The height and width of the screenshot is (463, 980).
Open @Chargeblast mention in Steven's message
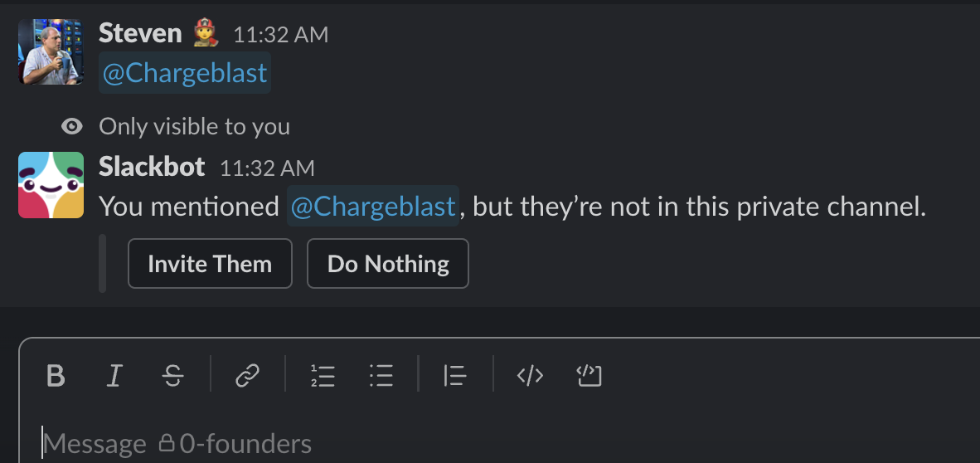pos(185,73)
